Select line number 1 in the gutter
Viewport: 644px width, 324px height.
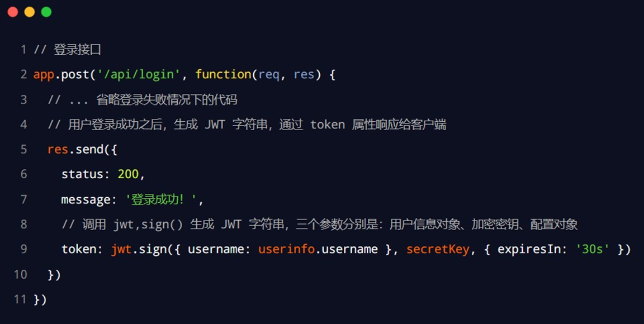(x=23, y=50)
